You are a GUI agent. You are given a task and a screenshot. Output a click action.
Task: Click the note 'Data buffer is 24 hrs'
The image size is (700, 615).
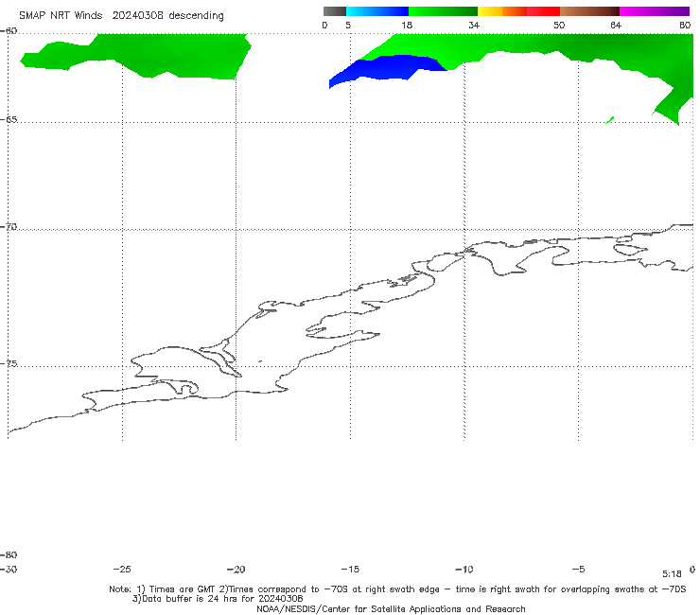[x=191, y=599]
